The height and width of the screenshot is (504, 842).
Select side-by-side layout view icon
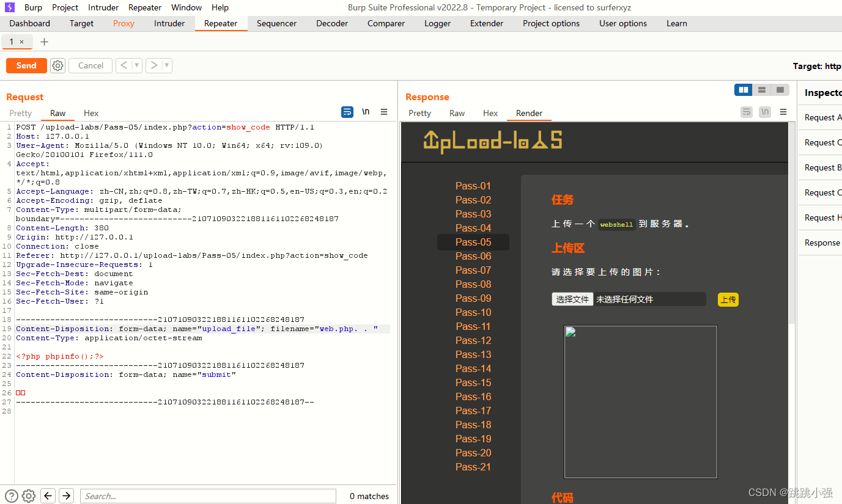coord(744,90)
